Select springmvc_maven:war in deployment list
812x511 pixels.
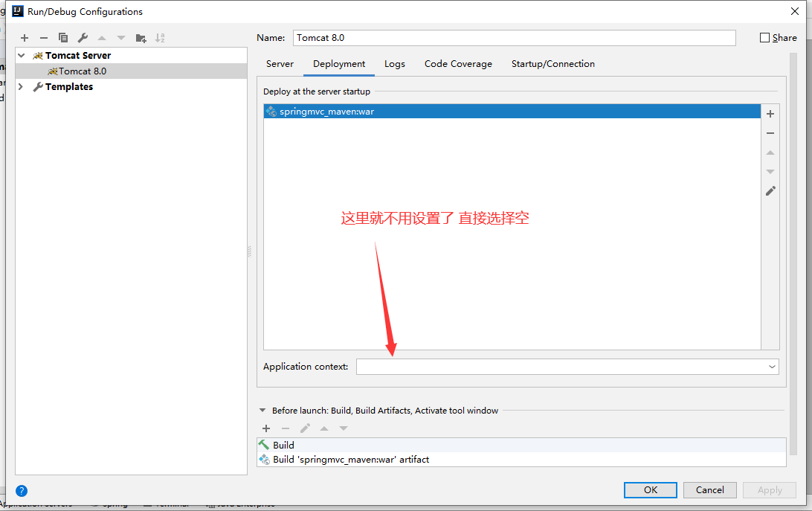pyautogui.click(x=512, y=112)
